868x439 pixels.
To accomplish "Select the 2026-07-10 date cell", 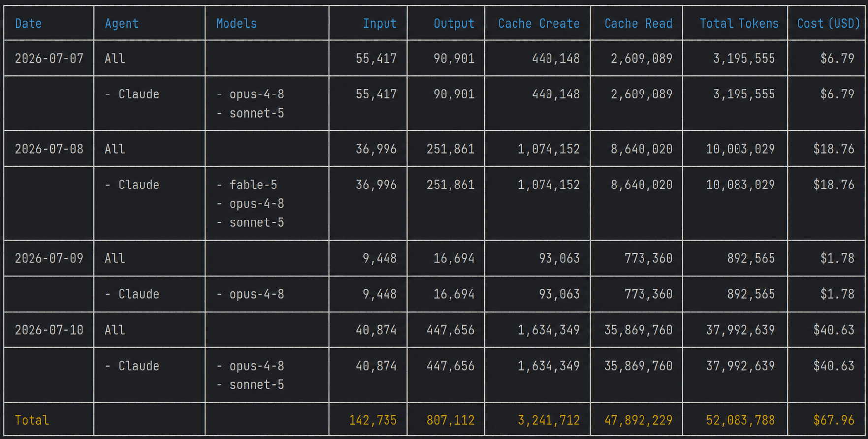I will (x=49, y=330).
